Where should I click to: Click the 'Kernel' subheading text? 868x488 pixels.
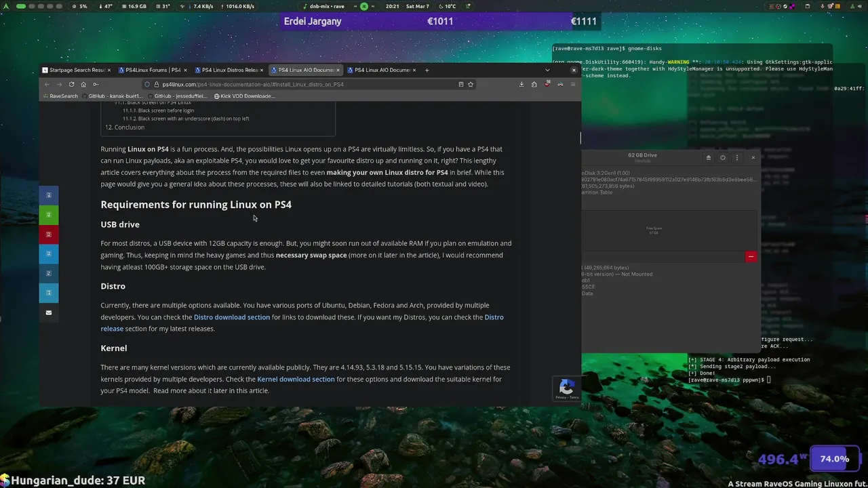[114, 348]
